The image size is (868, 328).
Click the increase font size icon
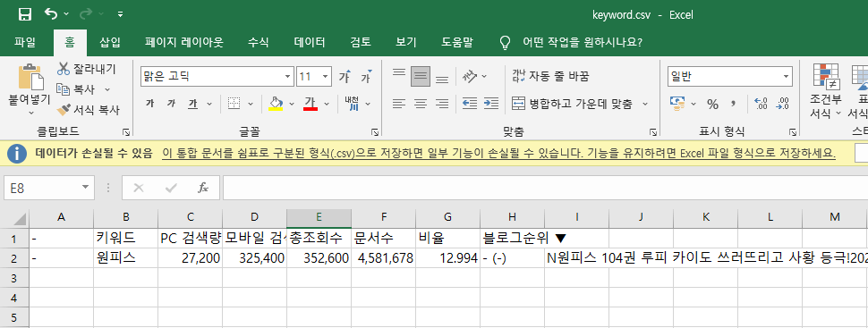click(x=345, y=77)
